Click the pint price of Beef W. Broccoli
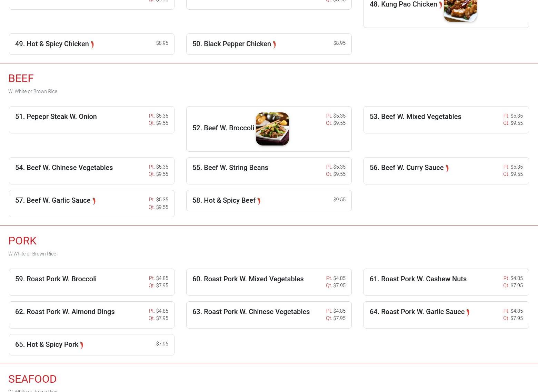 pyautogui.click(x=336, y=116)
